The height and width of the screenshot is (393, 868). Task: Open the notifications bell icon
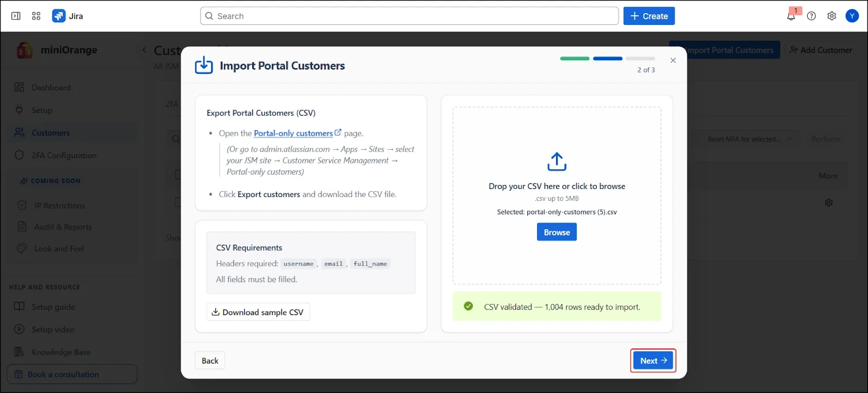(x=791, y=16)
